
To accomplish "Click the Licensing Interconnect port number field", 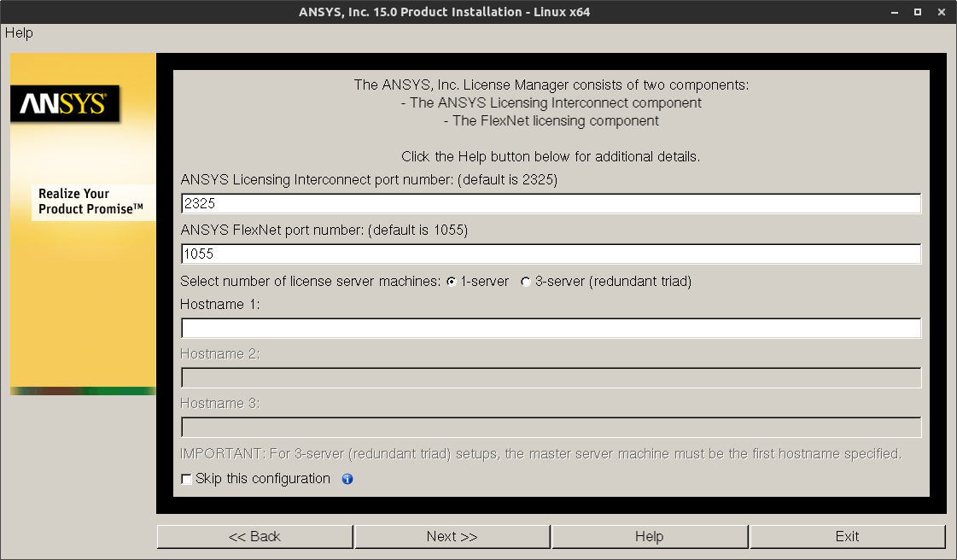I will click(x=551, y=204).
